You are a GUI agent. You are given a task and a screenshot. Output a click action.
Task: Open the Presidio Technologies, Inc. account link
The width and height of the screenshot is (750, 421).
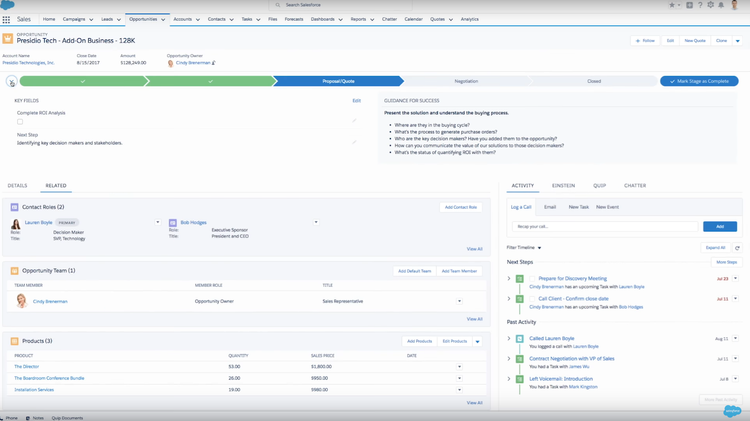coord(29,63)
